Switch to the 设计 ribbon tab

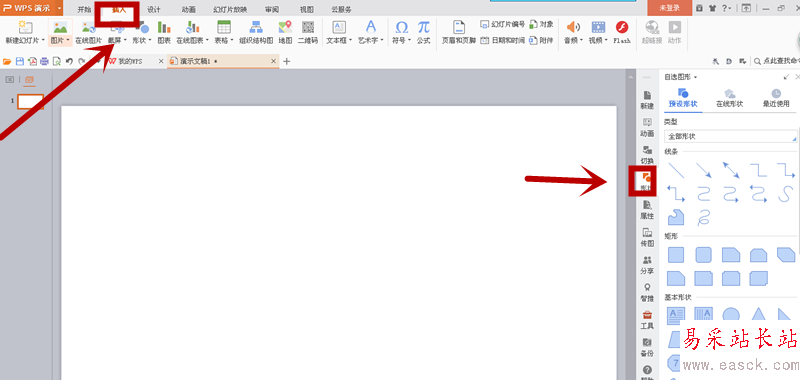[154, 9]
